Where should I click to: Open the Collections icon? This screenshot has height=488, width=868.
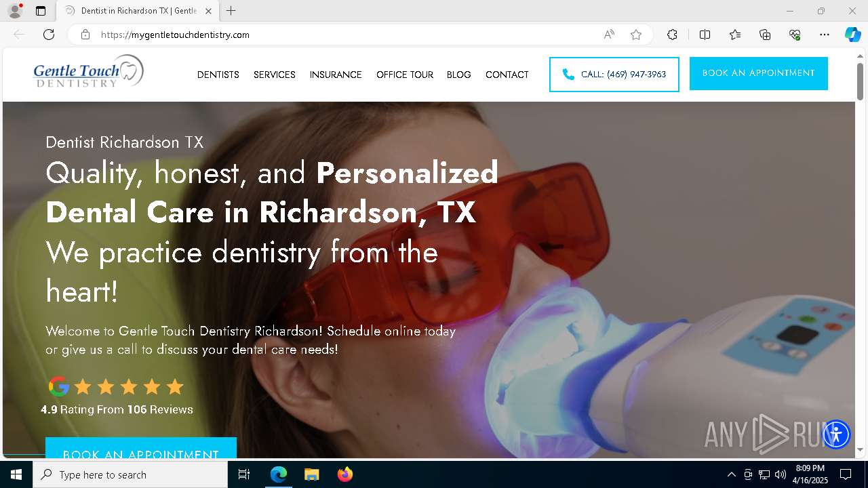(765, 35)
